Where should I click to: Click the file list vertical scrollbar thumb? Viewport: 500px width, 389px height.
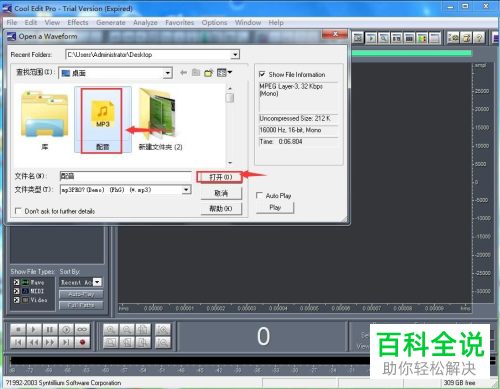tap(230, 98)
